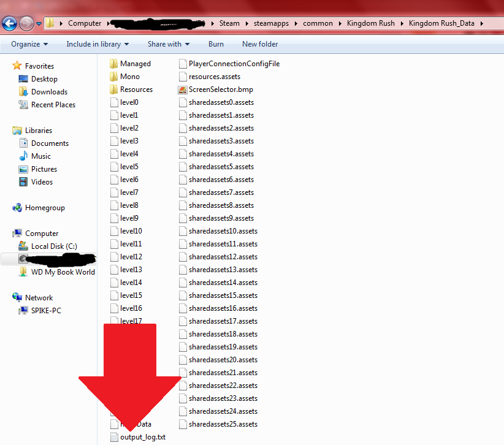
Task: Click the folder icon in address bar
Action: click(50, 23)
